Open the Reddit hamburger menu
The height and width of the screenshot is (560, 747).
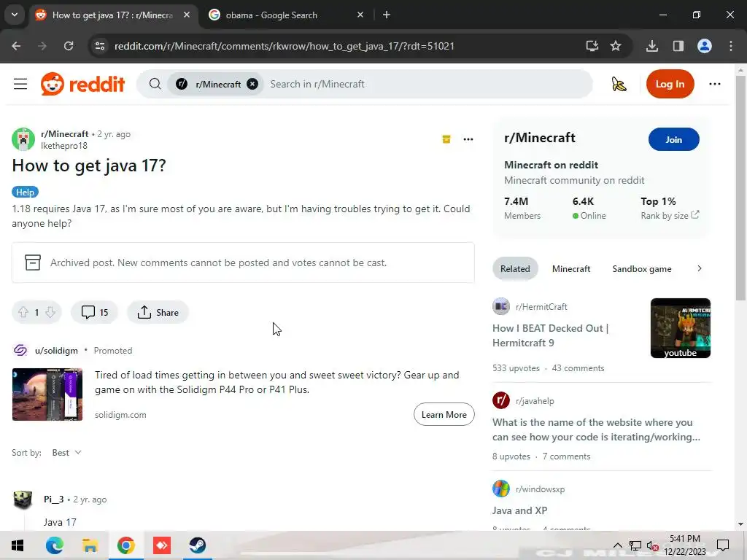coord(20,84)
